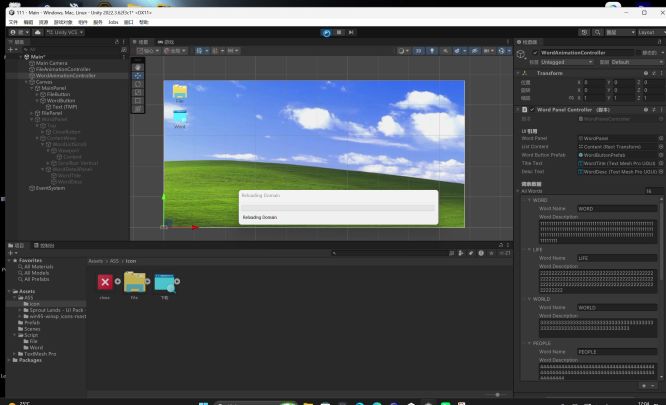Toggle scene audio icon
This screenshot has width=666, height=405.
click(x=445, y=51)
